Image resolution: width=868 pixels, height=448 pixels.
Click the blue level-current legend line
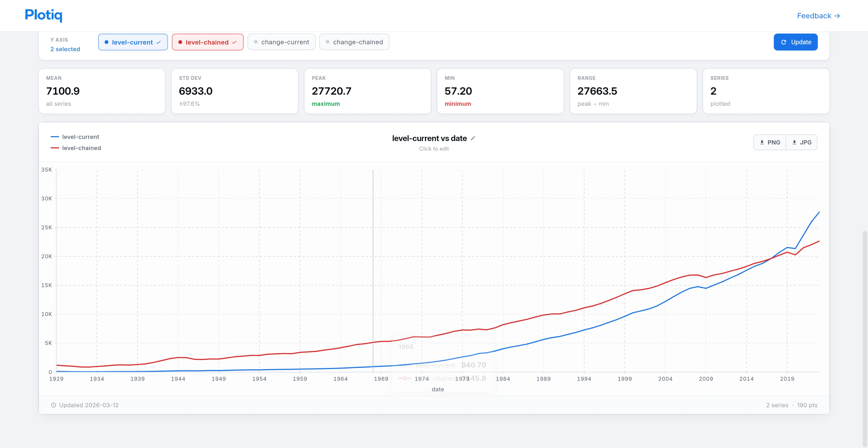(55, 137)
